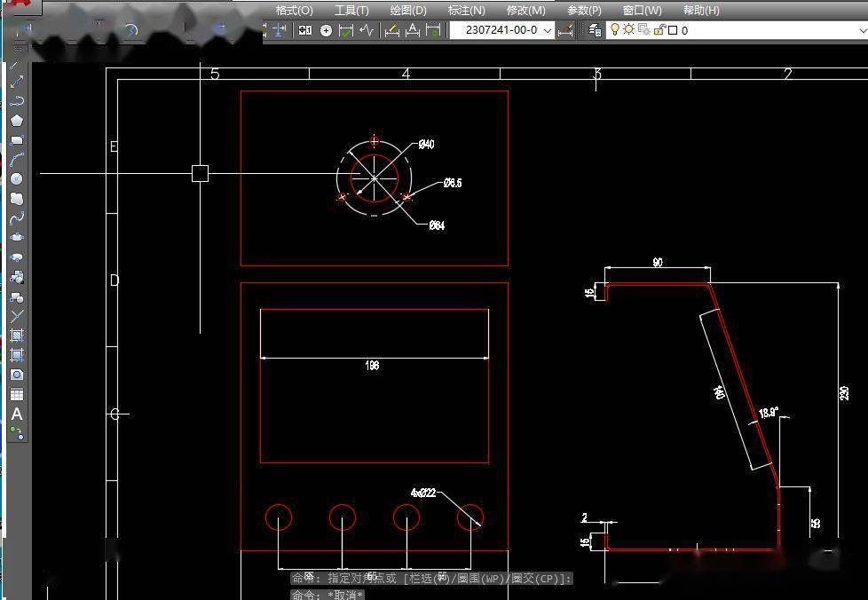Viewport: 868px width, 600px height.
Task: Click the command line input area
Action: pos(533,594)
